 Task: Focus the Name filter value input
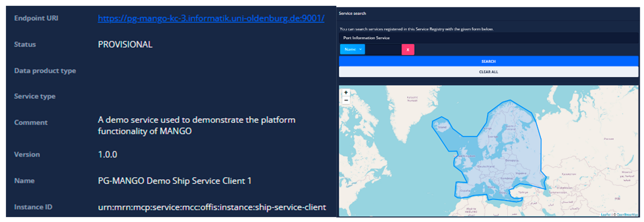(383, 50)
